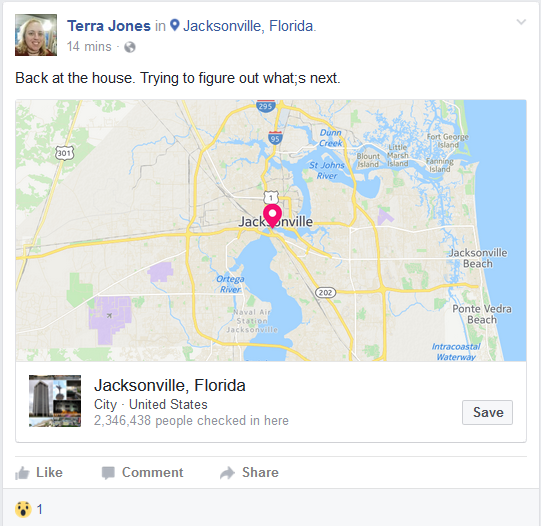Click the public globe privacy icon
The height and width of the screenshot is (526, 541).
tap(130, 47)
